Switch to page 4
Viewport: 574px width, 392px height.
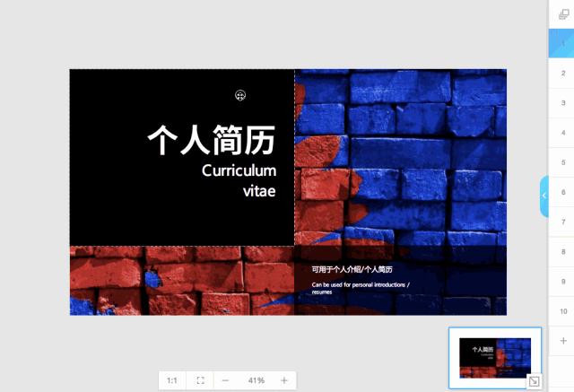tap(561, 133)
